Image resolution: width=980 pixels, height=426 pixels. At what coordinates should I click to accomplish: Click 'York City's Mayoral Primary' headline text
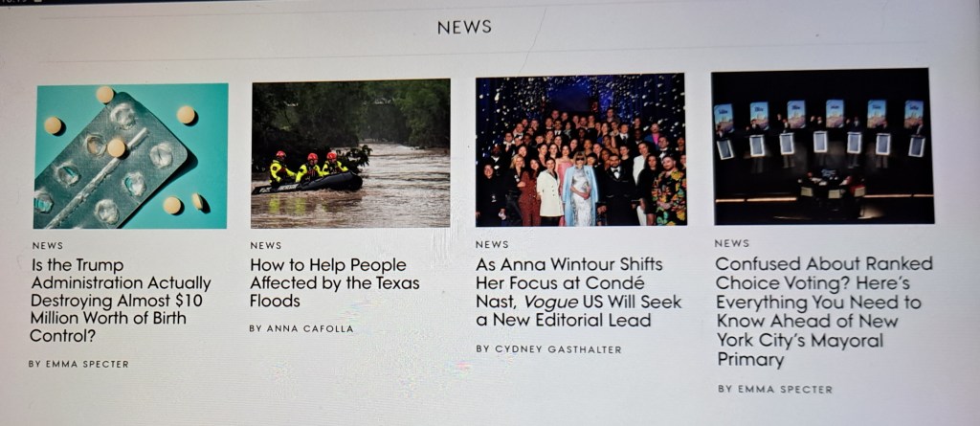click(x=799, y=350)
